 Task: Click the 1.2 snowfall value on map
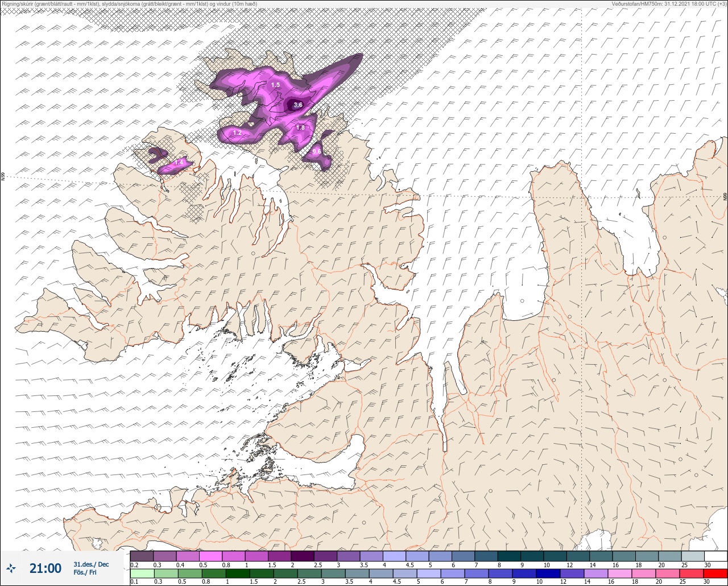pyautogui.click(x=237, y=133)
